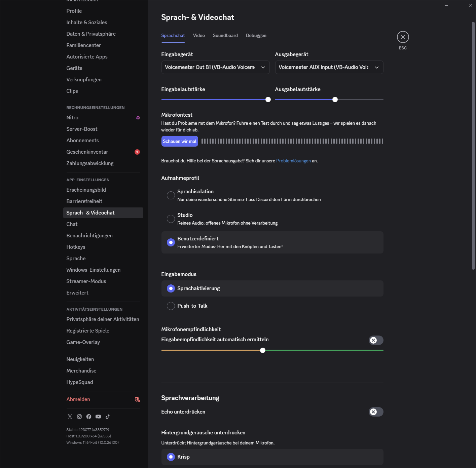Open Privatsphäre deiner Aktivitäten settings

(103, 319)
